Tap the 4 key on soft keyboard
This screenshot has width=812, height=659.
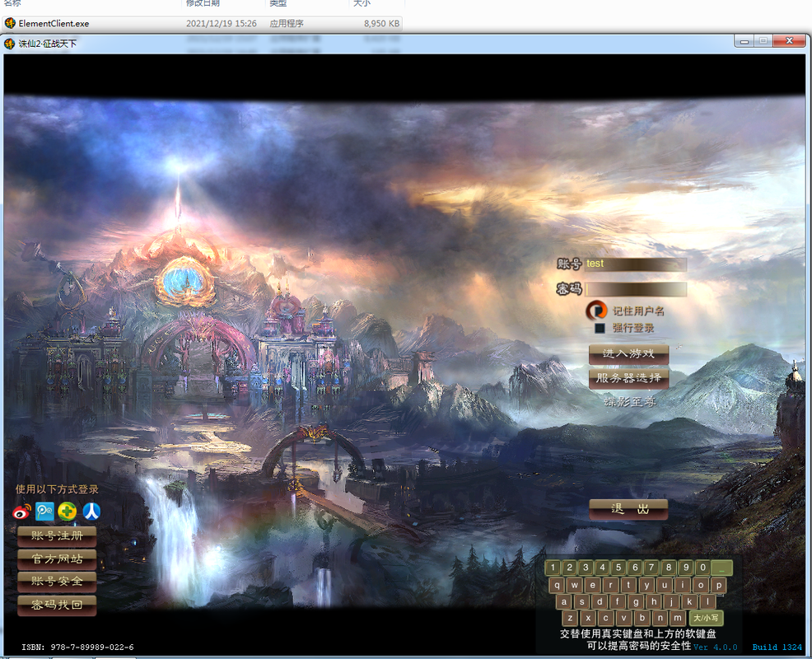tap(602, 568)
